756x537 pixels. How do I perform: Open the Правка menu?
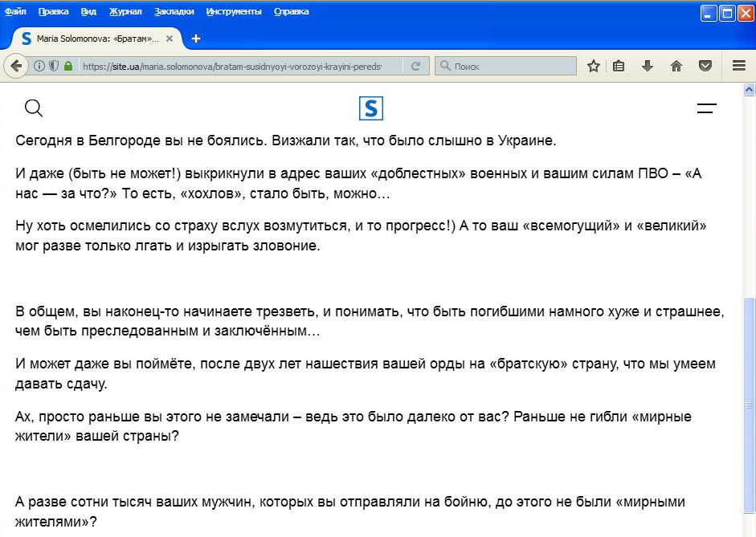(54, 11)
